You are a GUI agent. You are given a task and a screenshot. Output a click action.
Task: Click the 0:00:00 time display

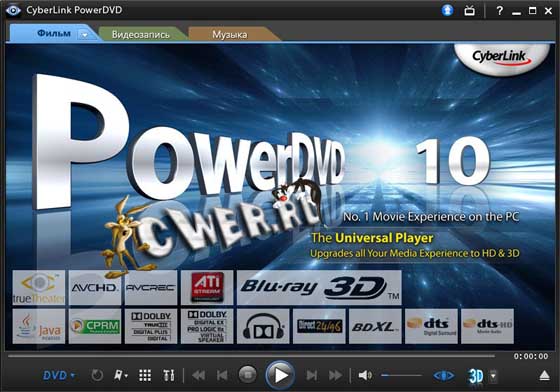tap(531, 356)
